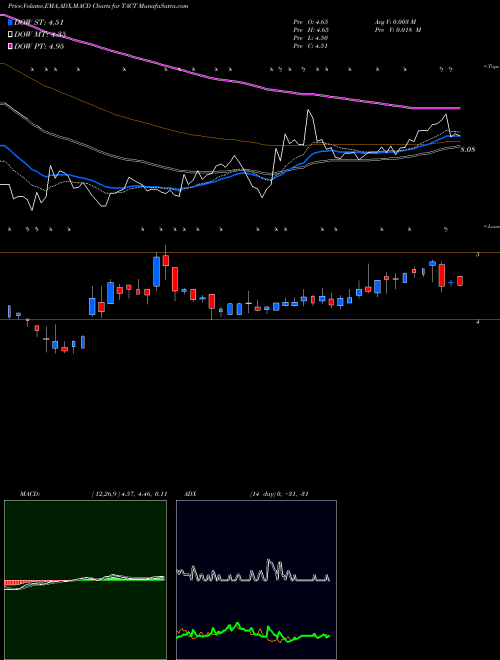The image size is (500, 660).
Task: Click the MACD '(12,26,9) 4.57, 4.46, 0.11' values
Action: (130, 494)
